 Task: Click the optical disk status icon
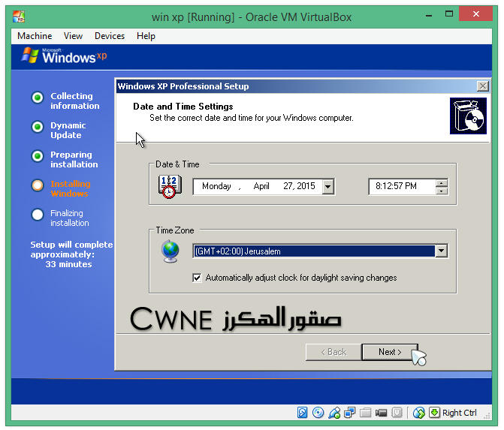318,412
